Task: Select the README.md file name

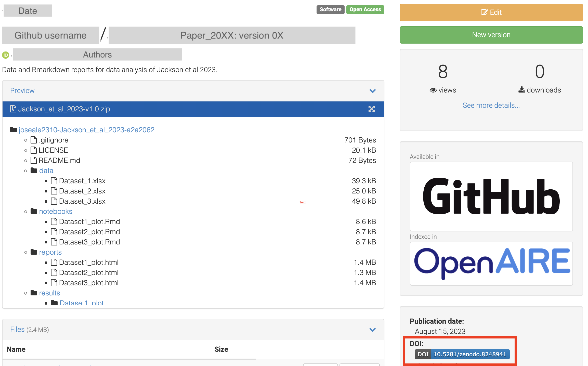Action: pyautogui.click(x=59, y=160)
